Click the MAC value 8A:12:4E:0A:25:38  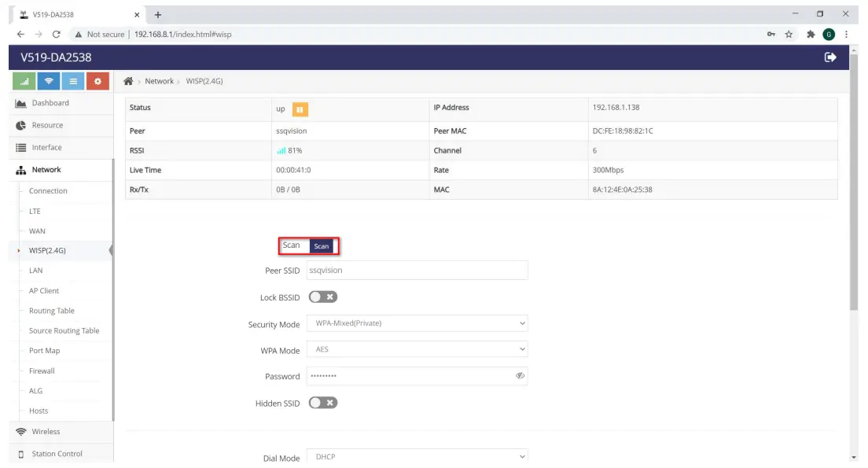[x=622, y=190]
